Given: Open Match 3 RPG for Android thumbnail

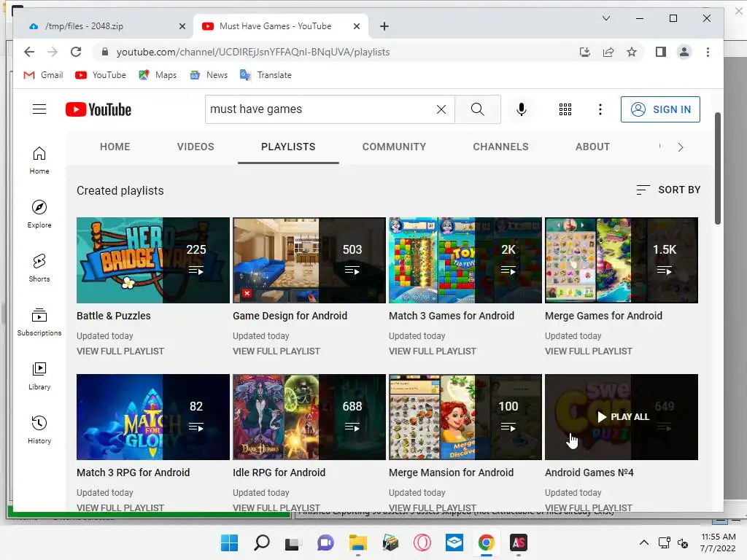Looking at the screenshot, I should pyautogui.click(x=153, y=417).
